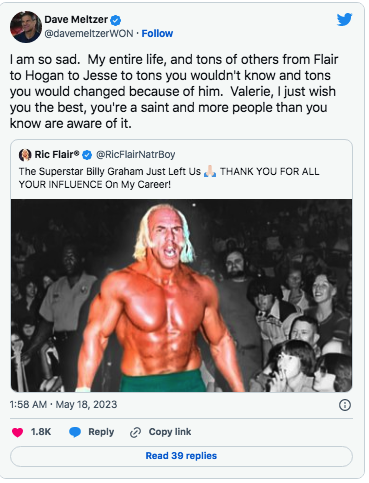369x483 pixels.
Task: Follow Dave Meltzer
Action: 157,33
